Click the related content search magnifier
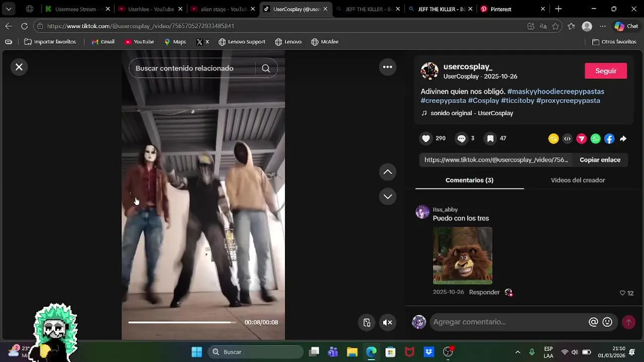This screenshot has height=362, width=644. 266,68
